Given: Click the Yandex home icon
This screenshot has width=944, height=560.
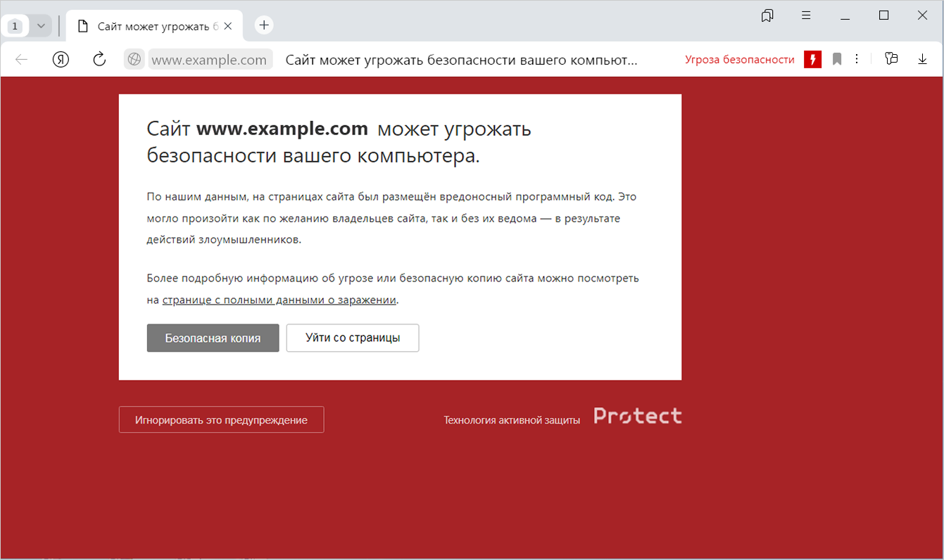Looking at the screenshot, I should pyautogui.click(x=61, y=60).
